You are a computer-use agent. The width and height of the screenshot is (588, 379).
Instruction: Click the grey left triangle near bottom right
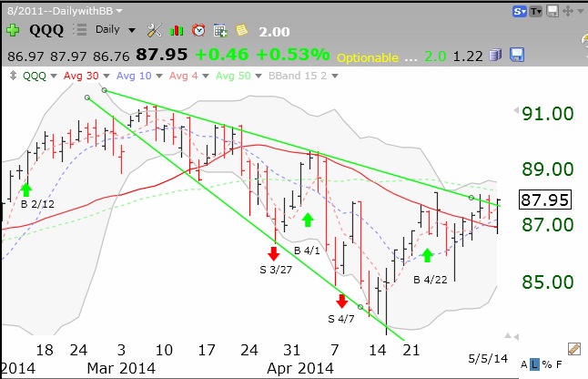pyautogui.click(x=516, y=337)
